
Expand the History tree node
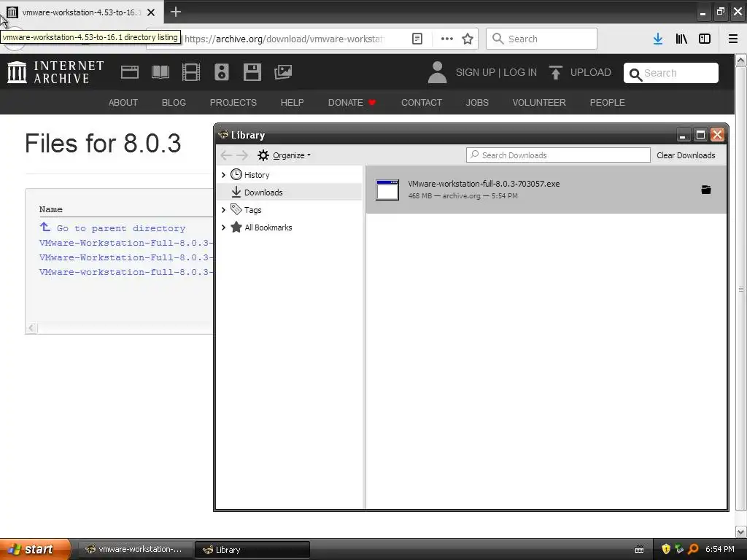223,175
